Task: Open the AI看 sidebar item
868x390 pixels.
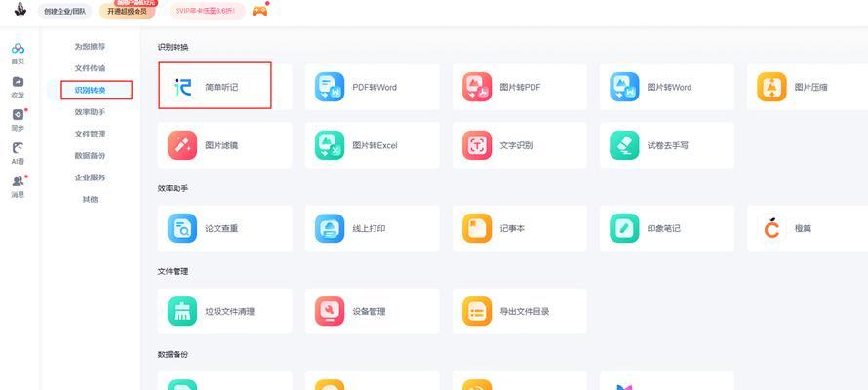Action: point(18,153)
